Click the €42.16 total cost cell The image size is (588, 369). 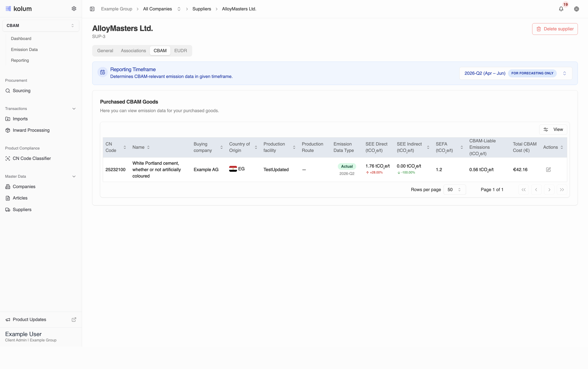[x=520, y=170]
